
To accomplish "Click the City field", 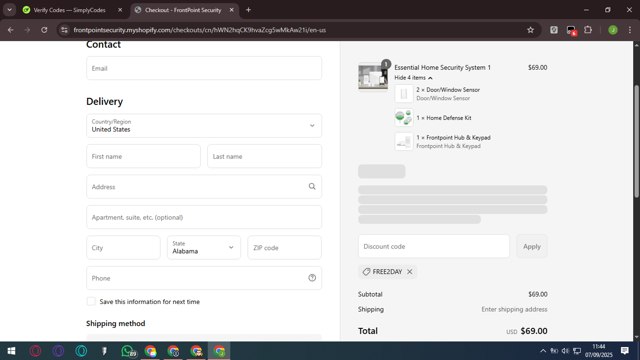I will 123,247.
